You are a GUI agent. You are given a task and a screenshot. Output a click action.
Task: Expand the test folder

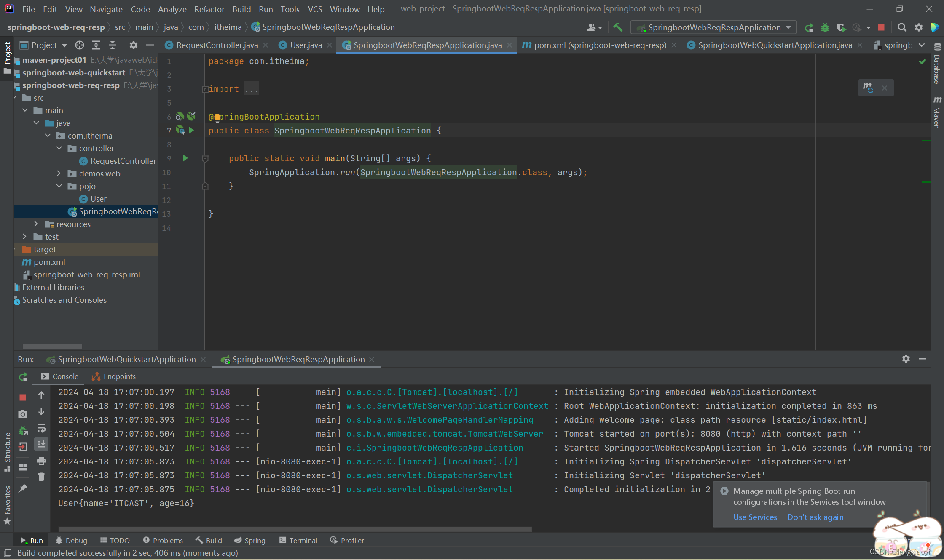25,237
